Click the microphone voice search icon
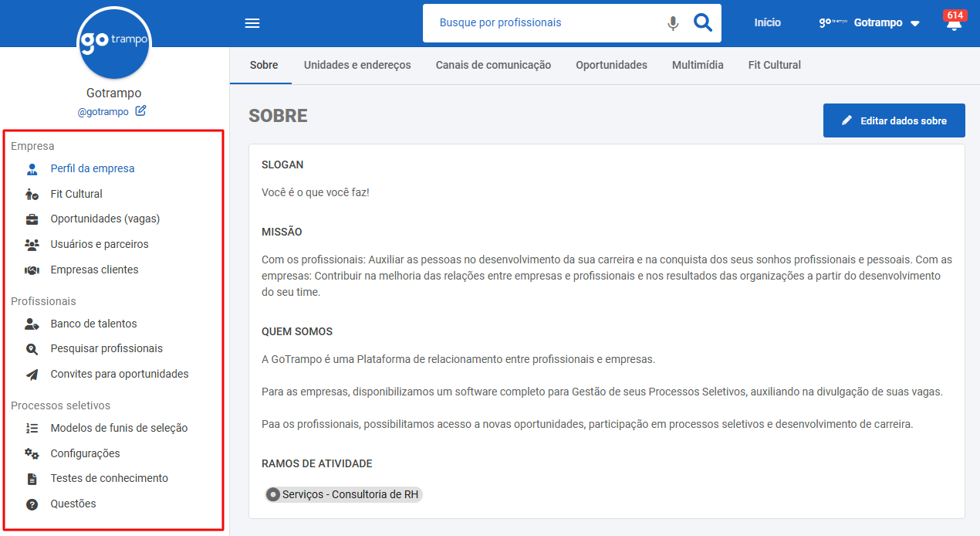This screenshot has height=536, width=980. (x=673, y=23)
